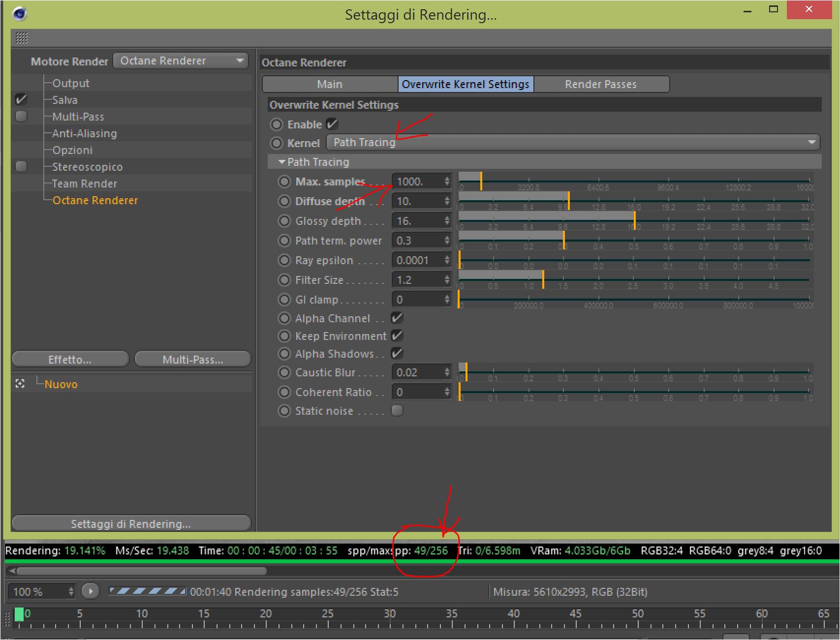Select Anti-Aliasing in the settings list
Image resolution: width=840 pixels, height=640 pixels.
pyautogui.click(x=85, y=133)
